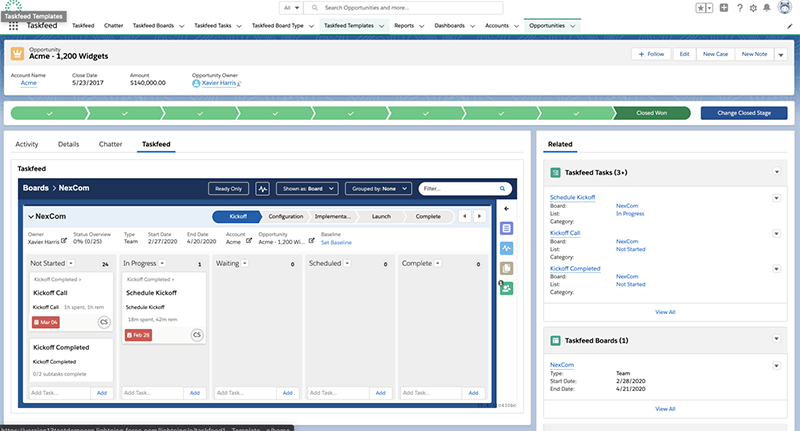Collapse the side panel back arrow
The width and height of the screenshot is (800, 431).
[x=507, y=209]
